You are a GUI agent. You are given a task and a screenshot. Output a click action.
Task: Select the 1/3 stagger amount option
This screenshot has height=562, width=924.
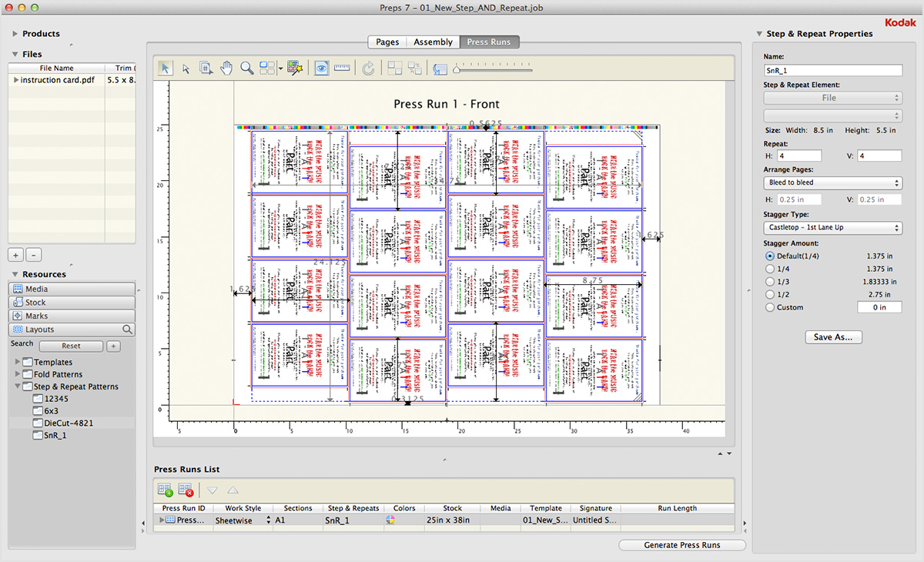[770, 282]
